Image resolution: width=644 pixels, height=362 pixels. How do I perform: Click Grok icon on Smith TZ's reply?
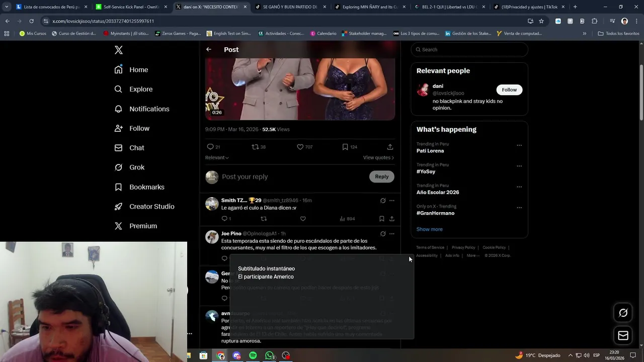(x=383, y=201)
